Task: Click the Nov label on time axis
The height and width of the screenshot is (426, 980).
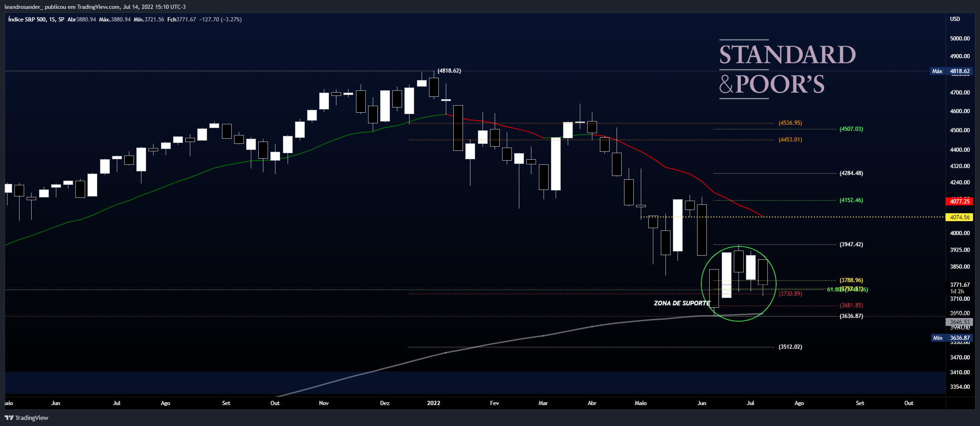Action: click(324, 403)
